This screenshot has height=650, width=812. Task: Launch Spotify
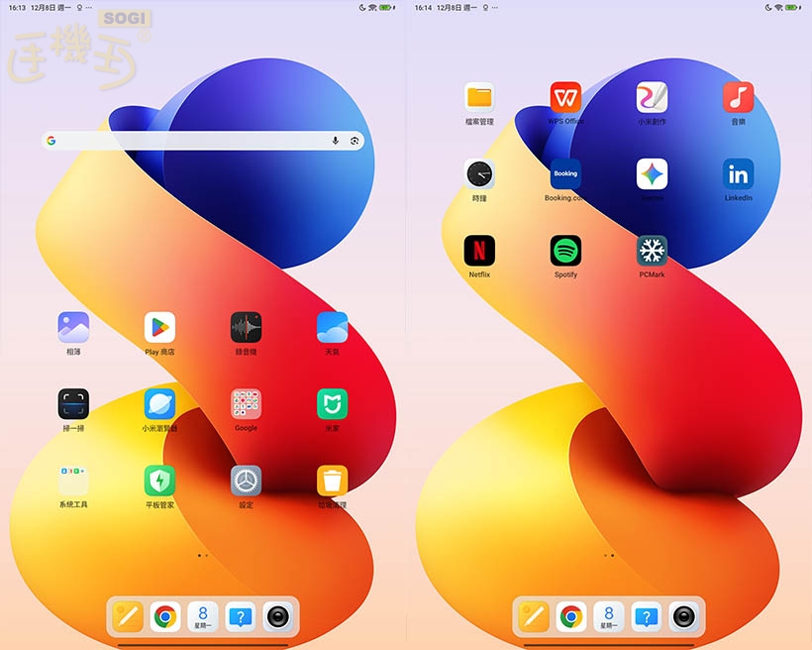(565, 250)
